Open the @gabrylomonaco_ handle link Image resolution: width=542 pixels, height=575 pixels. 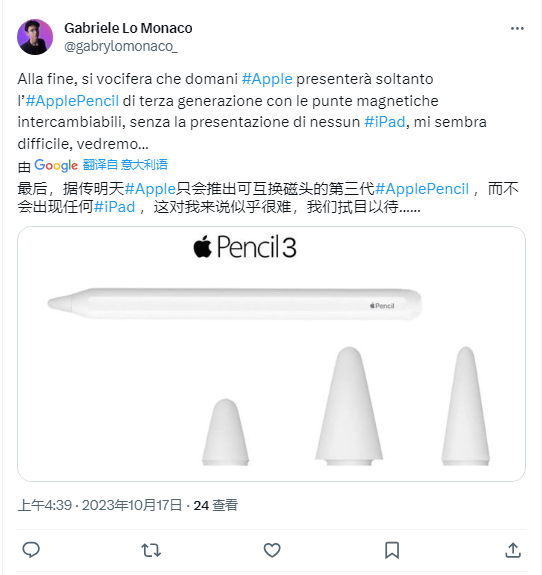click(121, 47)
